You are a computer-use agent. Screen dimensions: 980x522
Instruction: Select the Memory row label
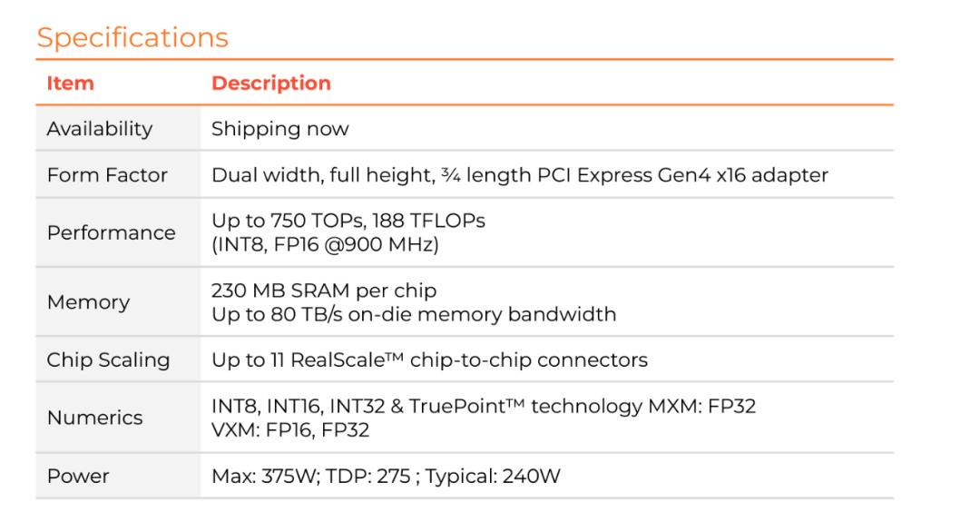pos(88,302)
